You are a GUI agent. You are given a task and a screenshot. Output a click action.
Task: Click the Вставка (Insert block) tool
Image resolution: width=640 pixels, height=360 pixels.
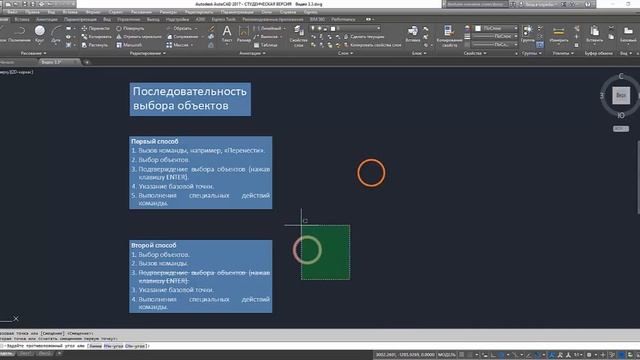413,34
